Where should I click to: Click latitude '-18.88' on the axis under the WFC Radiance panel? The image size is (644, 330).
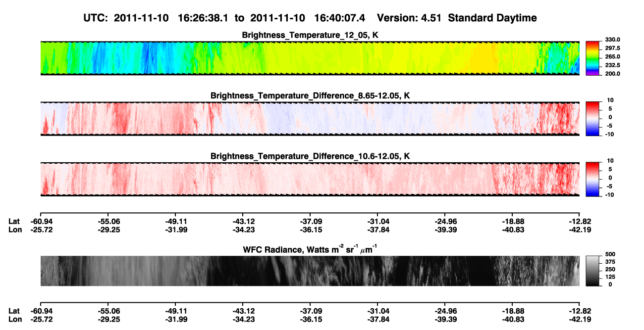(x=512, y=311)
